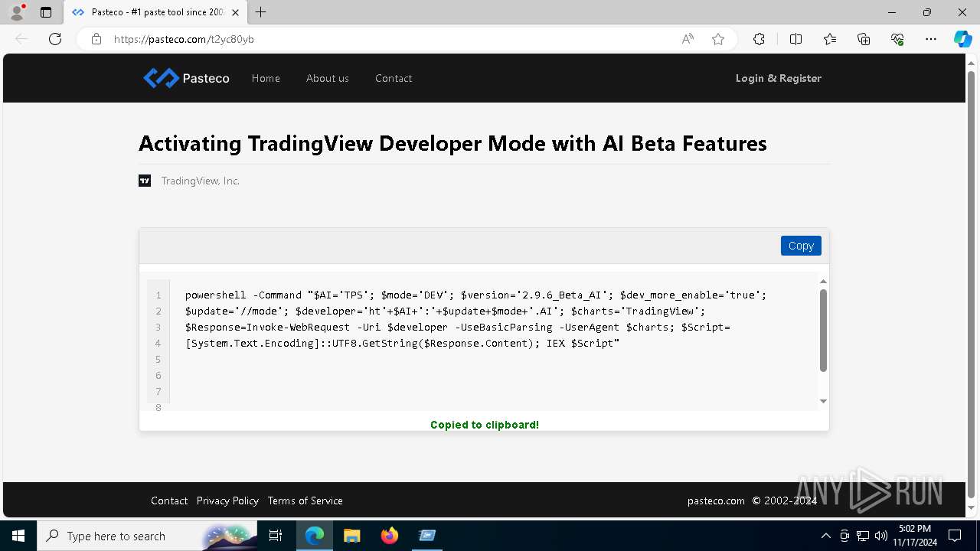Click the "Copied to clipboard!" message
Viewport: 980px width, 551px height.
tap(485, 425)
